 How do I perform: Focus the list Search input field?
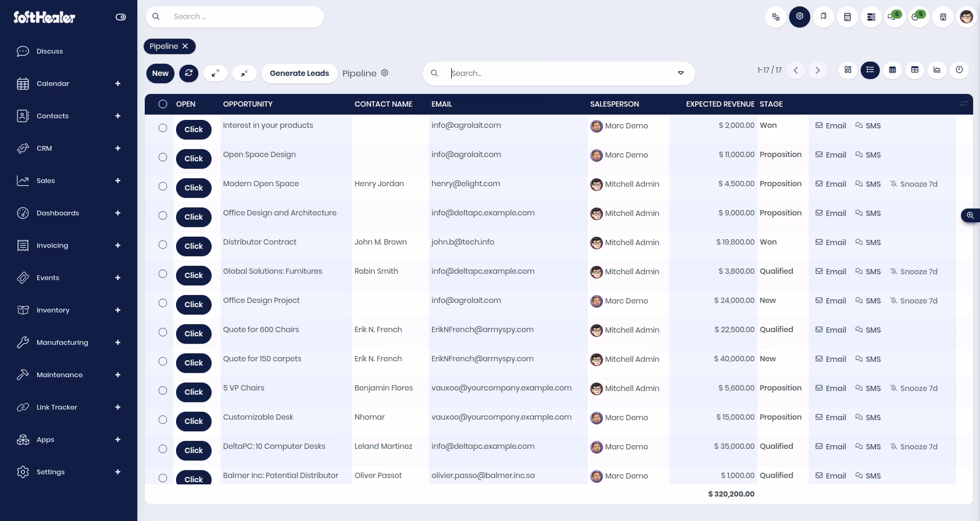click(559, 73)
